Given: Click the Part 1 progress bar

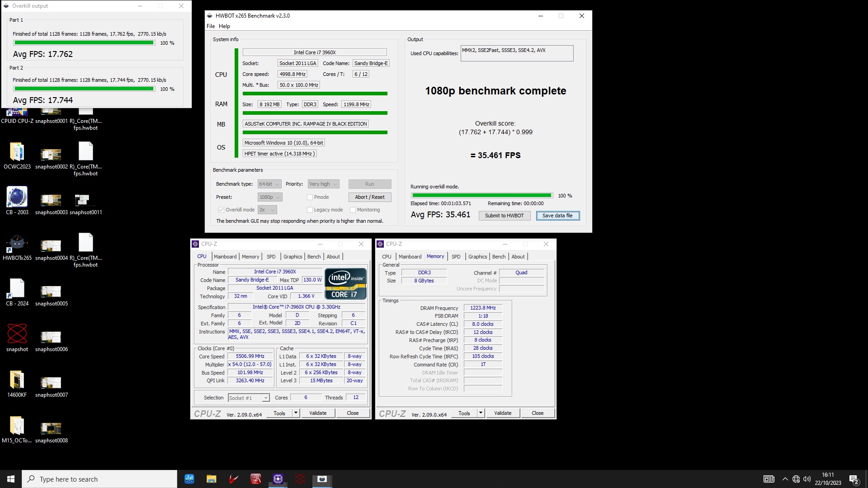Looking at the screenshot, I should (x=84, y=43).
